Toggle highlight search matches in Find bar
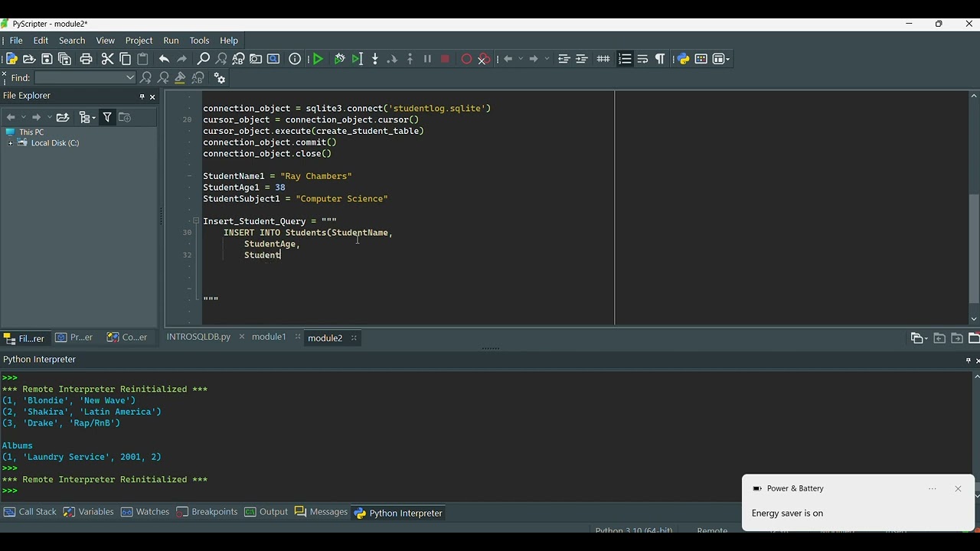The image size is (980, 551). point(181,78)
